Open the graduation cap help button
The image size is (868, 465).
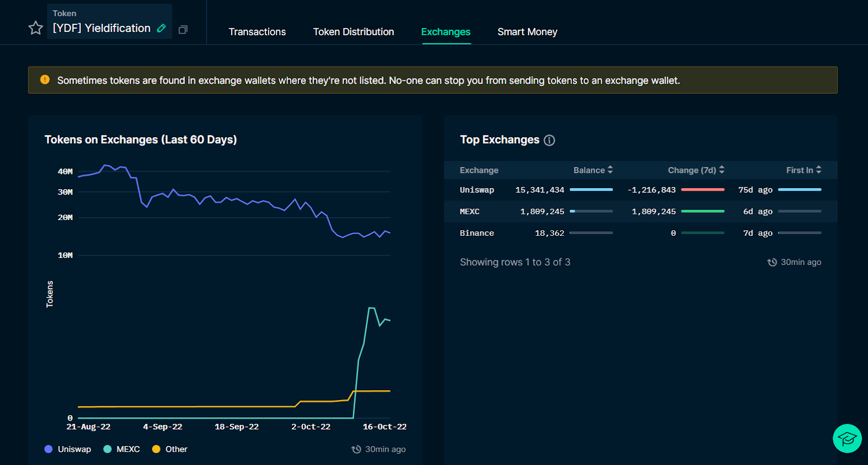[x=847, y=438]
